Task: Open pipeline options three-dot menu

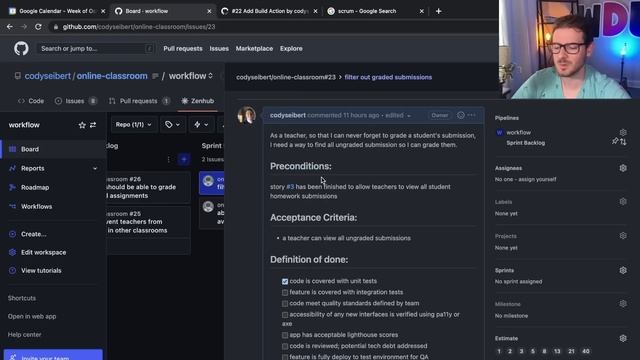Action: (169, 159)
